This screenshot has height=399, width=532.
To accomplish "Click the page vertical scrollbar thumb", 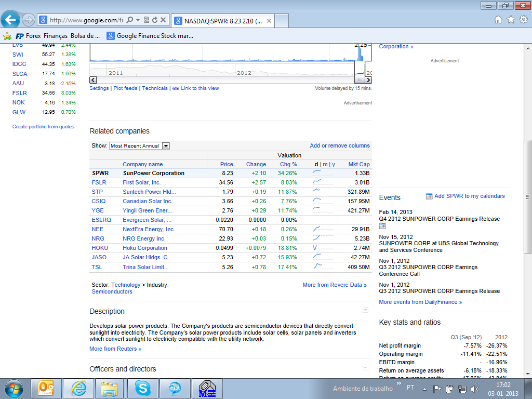I will pos(527,197).
